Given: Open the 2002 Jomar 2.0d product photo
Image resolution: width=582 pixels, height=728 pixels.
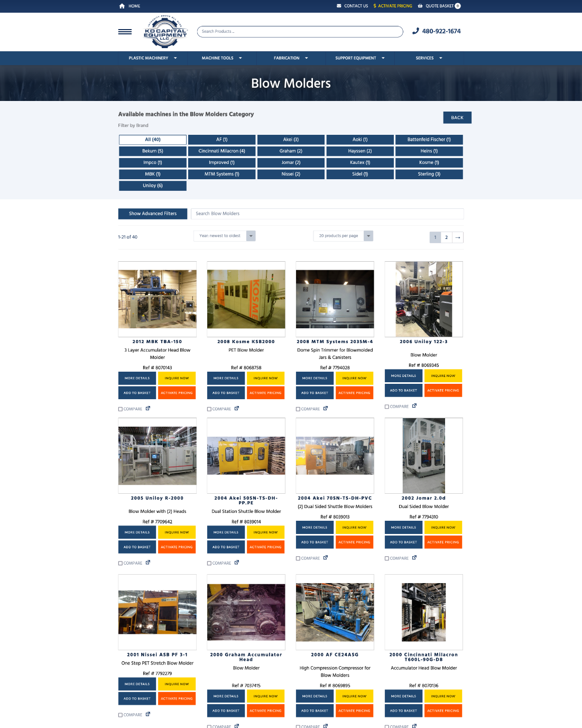Looking at the screenshot, I should [424, 456].
